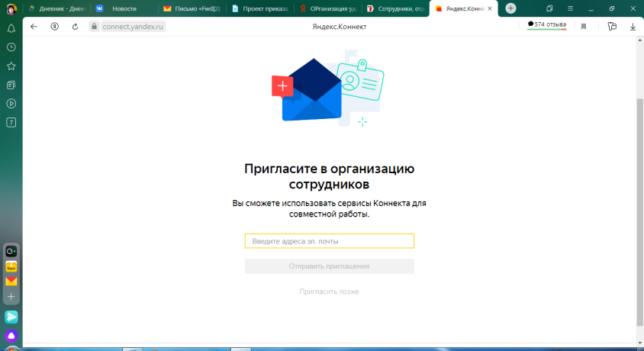644x351 pixels.
Task: Launch the purple Alice assistant icon
Action: click(x=11, y=336)
